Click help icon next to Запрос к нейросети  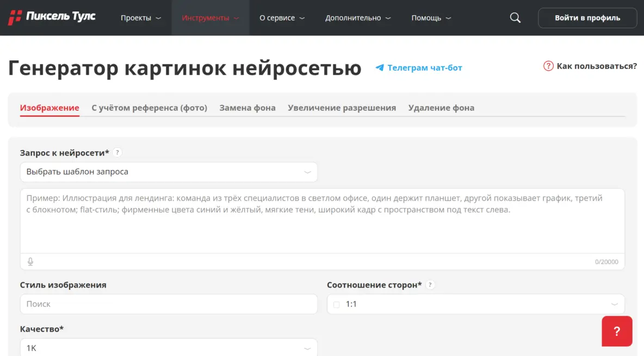(117, 153)
